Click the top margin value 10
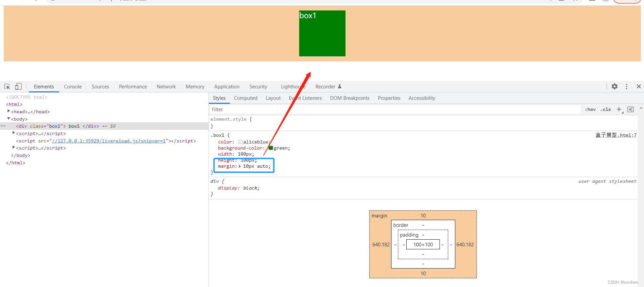This screenshot has width=644, height=287. pyautogui.click(x=423, y=216)
